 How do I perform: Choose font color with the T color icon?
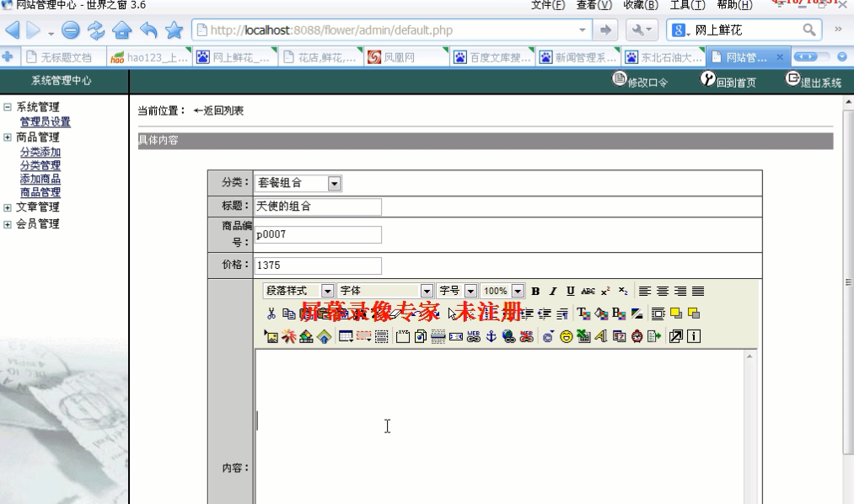[x=583, y=314]
